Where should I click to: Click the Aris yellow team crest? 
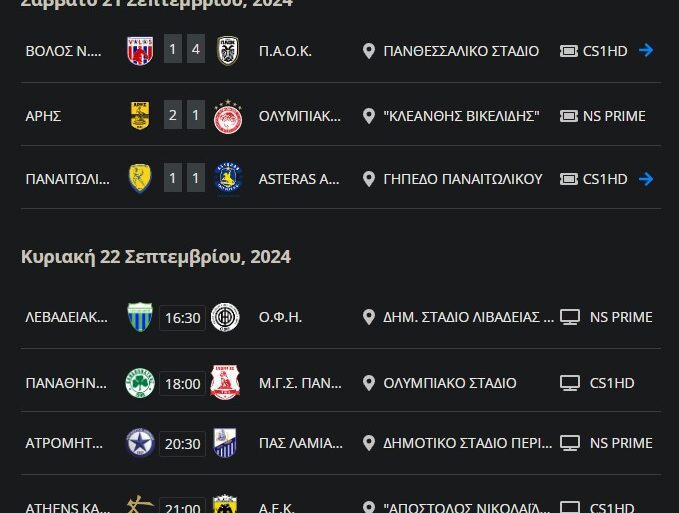[x=139, y=116]
